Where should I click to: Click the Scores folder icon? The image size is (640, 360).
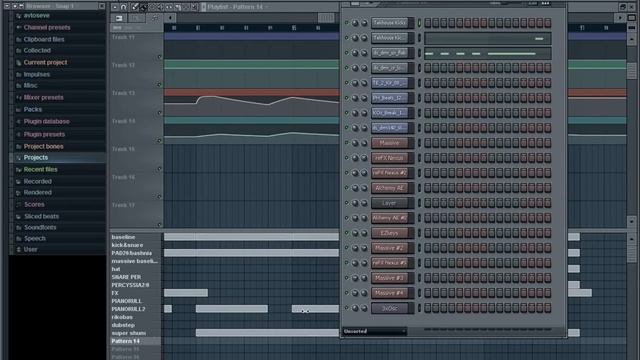click(x=18, y=204)
